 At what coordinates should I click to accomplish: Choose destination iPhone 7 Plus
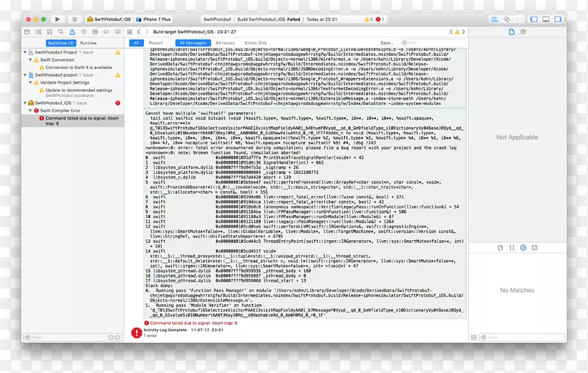154,19
